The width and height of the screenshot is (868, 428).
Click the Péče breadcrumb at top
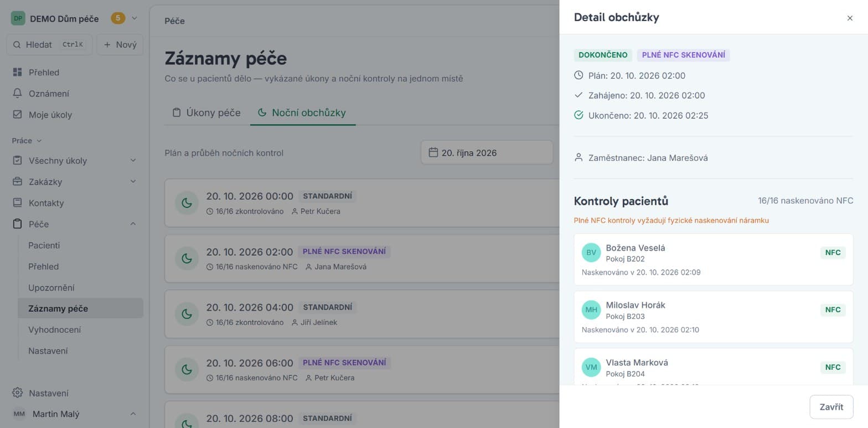click(x=175, y=21)
